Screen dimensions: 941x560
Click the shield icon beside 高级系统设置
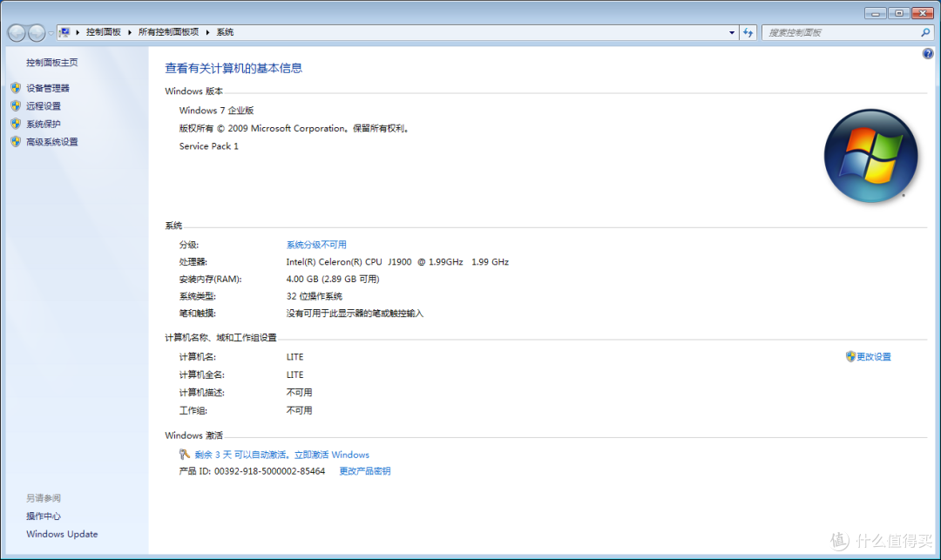click(15, 142)
